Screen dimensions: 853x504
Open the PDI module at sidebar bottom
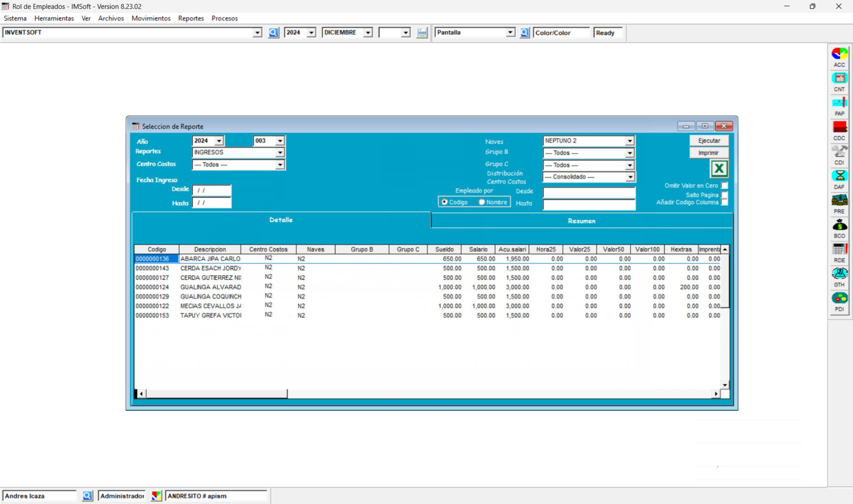(839, 300)
